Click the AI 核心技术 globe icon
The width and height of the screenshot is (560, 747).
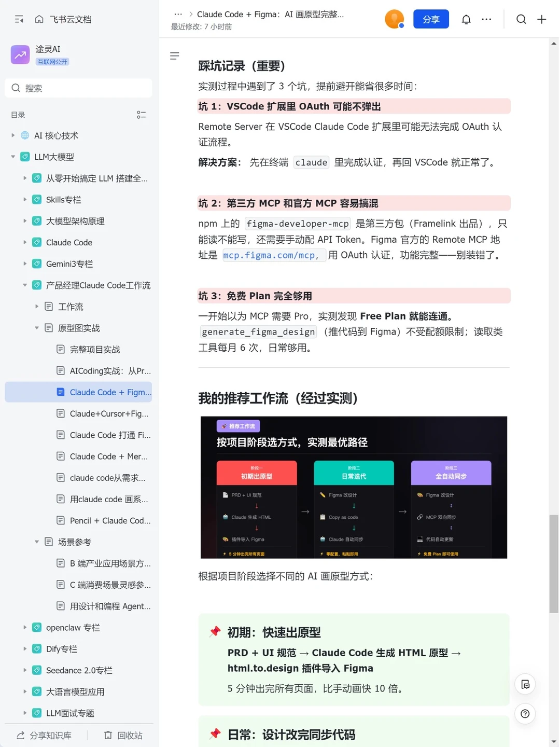click(25, 135)
